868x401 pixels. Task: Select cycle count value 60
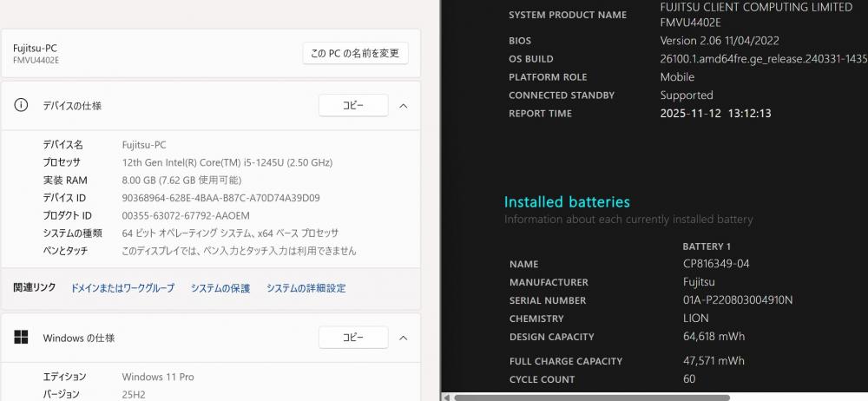689,379
